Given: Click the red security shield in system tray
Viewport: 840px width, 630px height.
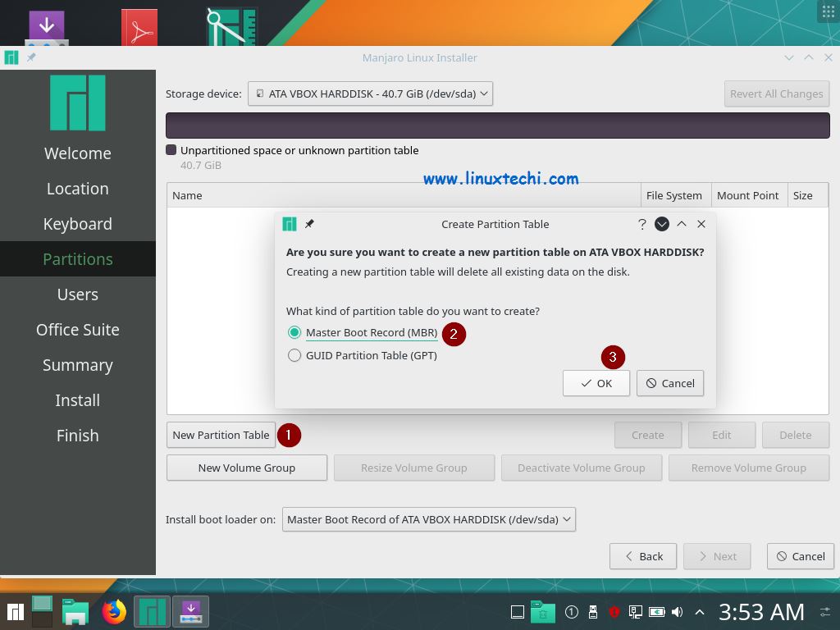Looking at the screenshot, I should (x=614, y=611).
